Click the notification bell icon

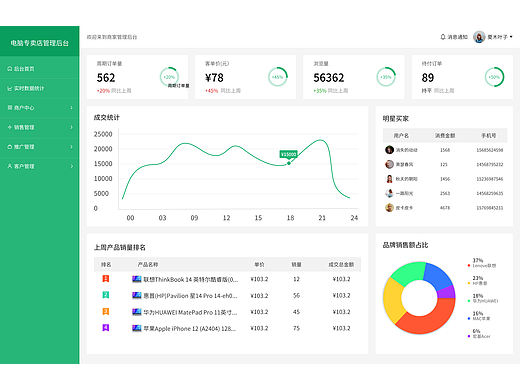[x=443, y=37]
